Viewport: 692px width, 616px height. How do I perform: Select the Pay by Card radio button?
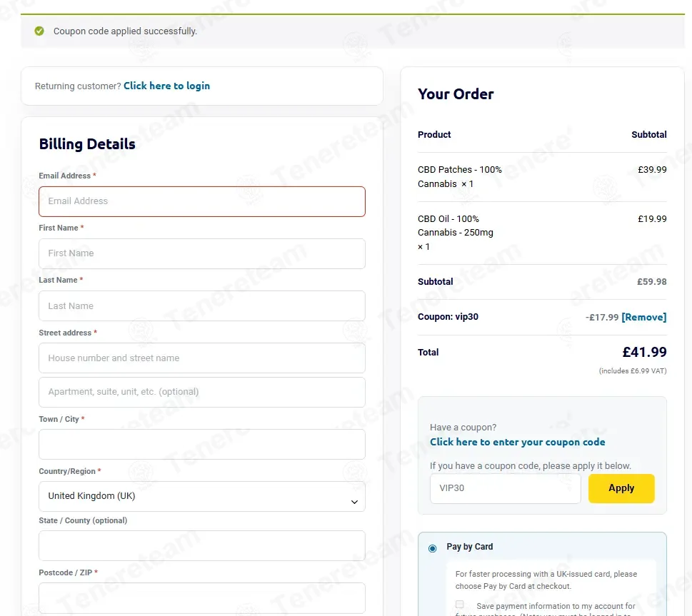(433, 548)
